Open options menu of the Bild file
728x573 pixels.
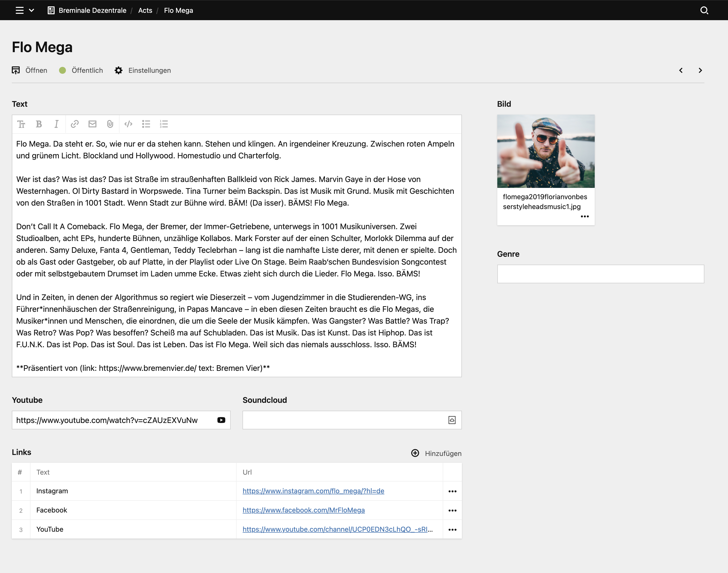click(584, 216)
